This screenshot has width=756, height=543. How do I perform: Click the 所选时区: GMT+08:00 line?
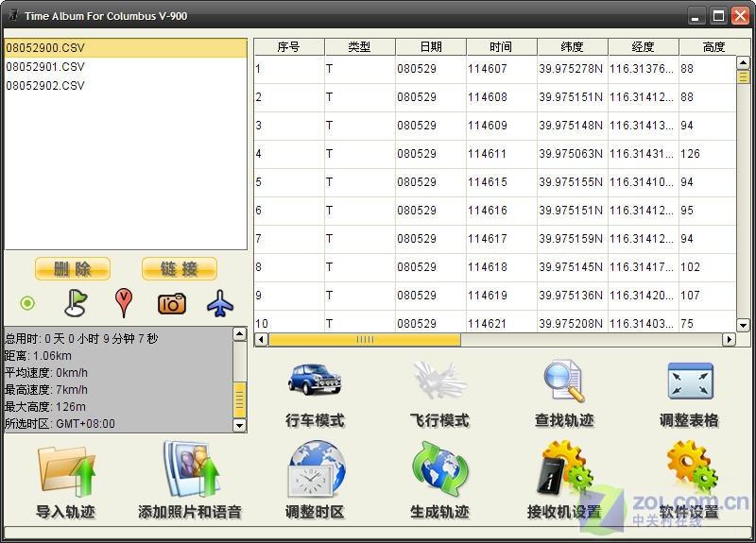[60, 424]
